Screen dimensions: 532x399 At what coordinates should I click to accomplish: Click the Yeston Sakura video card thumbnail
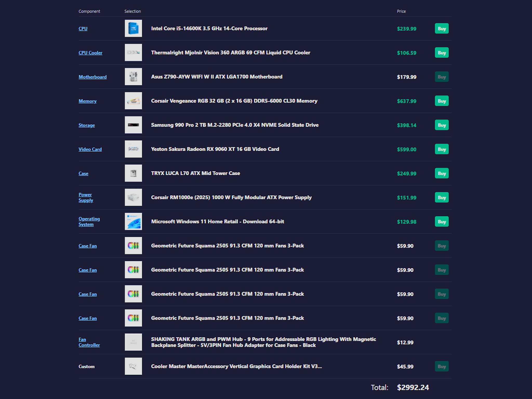(x=133, y=149)
